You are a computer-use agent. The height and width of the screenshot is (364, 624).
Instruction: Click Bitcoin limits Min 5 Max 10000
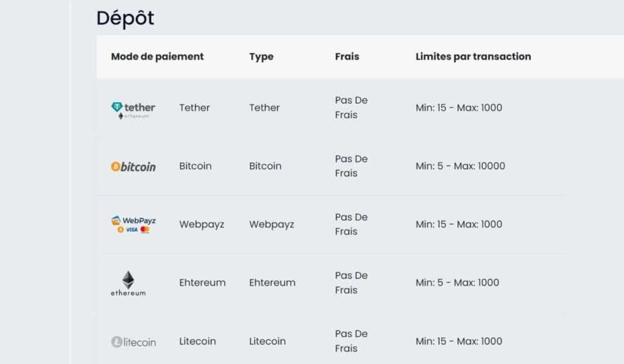(460, 166)
